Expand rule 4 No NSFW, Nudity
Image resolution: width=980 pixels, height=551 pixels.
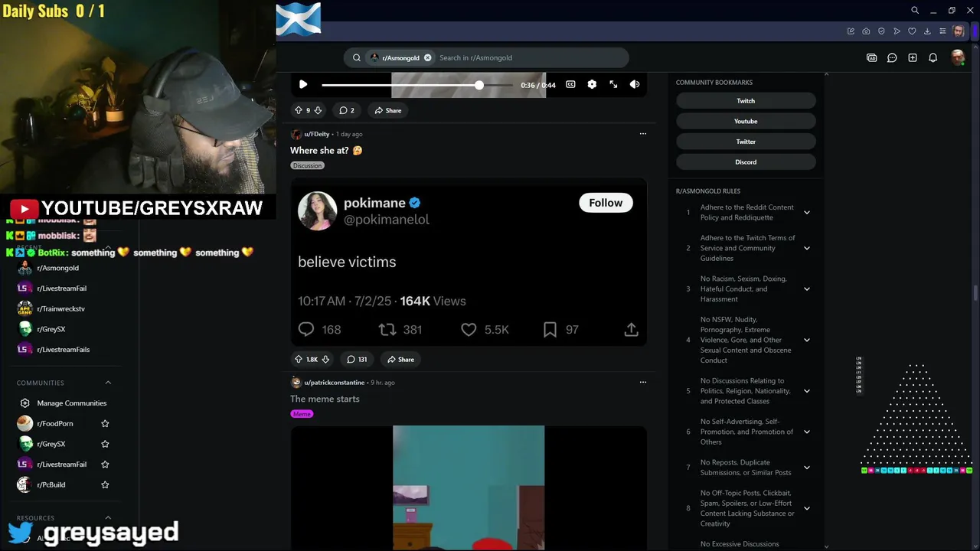click(x=806, y=340)
